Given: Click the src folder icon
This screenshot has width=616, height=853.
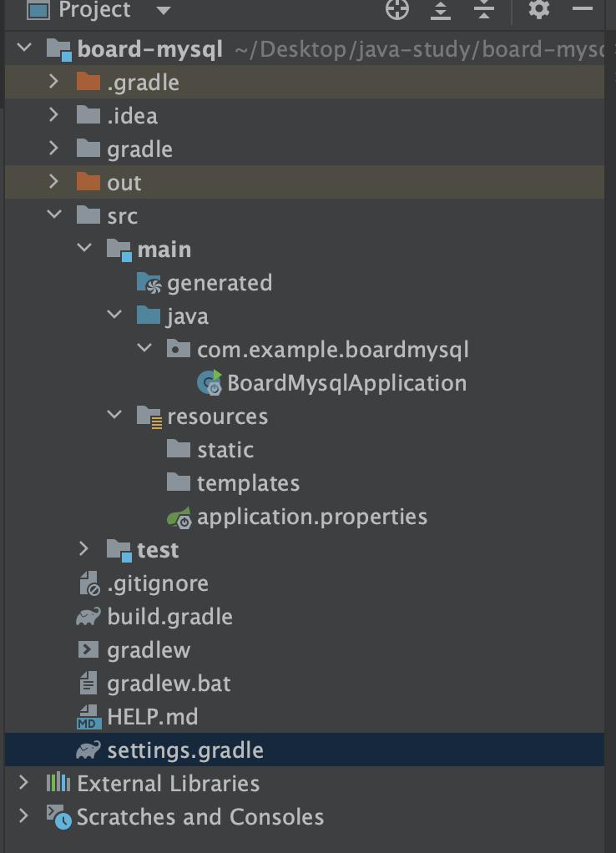Looking at the screenshot, I should (x=88, y=215).
